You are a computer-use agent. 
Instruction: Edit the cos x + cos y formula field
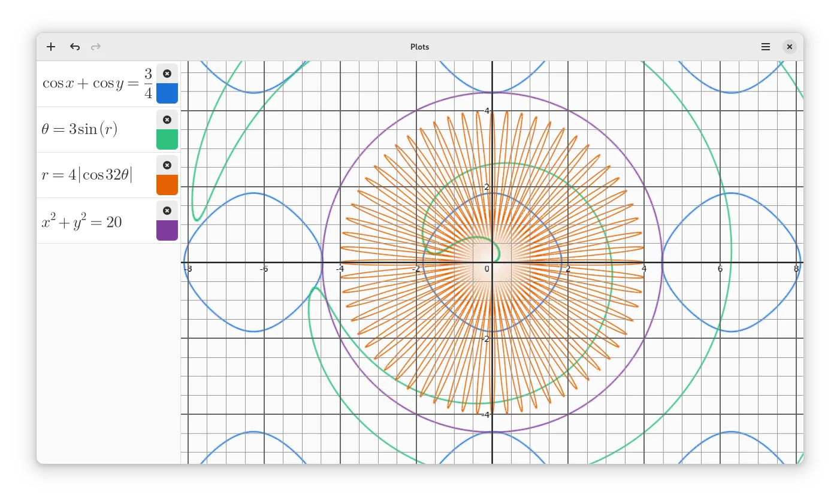[x=96, y=84]
